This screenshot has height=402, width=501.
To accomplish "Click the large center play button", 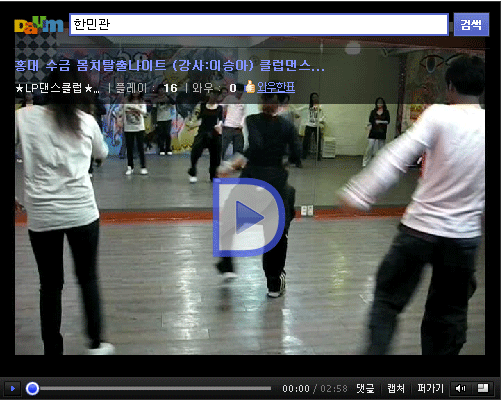I will tap(249, 217).
